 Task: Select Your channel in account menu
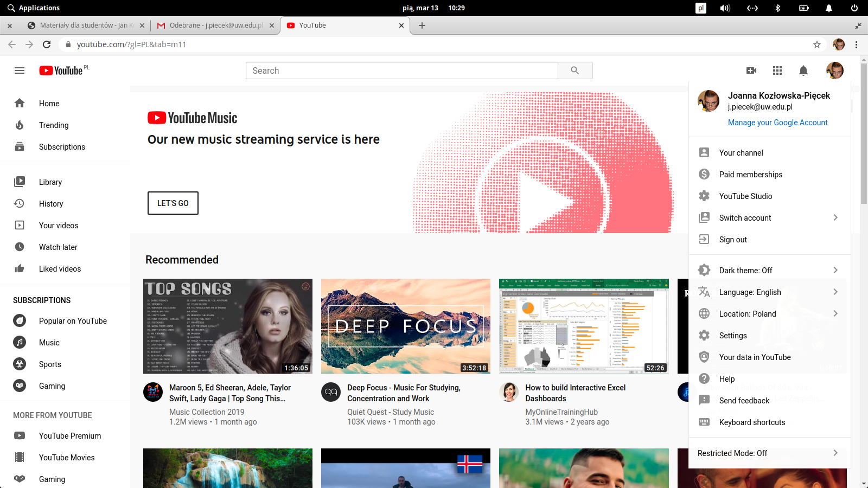point(770,152)
